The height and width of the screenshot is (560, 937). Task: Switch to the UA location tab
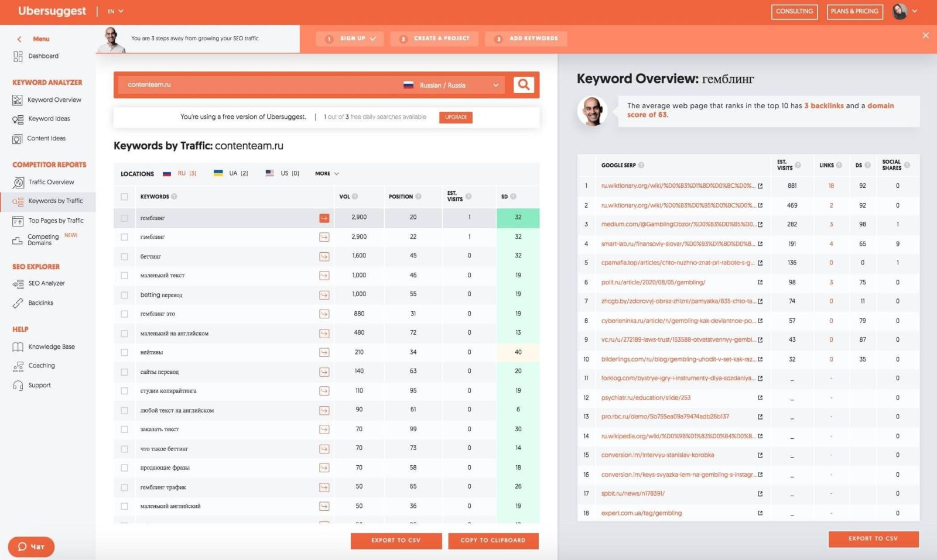tap(231, 174)
